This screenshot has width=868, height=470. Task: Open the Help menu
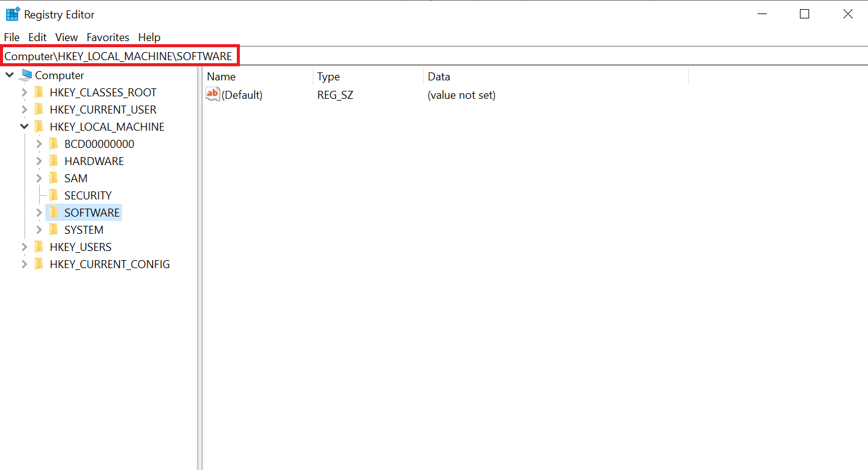[149, 37]
